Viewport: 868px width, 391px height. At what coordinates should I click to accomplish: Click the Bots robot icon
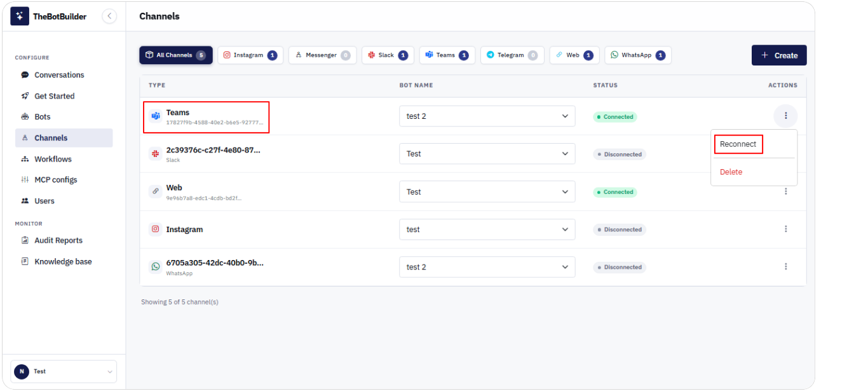pos(25,117)
